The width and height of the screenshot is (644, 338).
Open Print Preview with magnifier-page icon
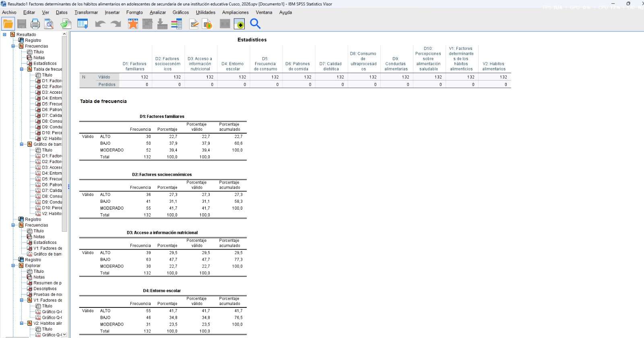(x=49, y=24)
